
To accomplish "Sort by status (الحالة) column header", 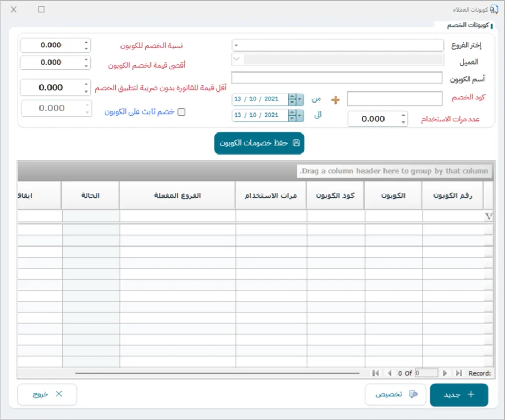I will coord(90,196).
